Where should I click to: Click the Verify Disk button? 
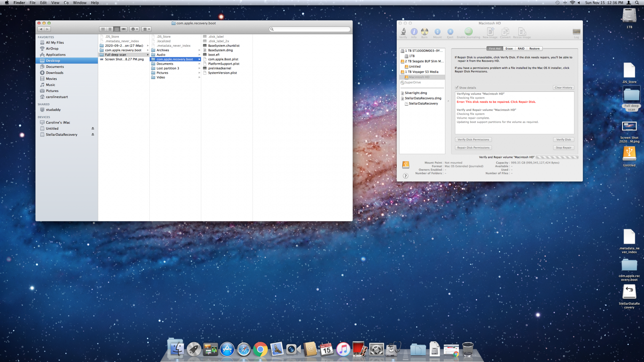[x=563, y=140]
